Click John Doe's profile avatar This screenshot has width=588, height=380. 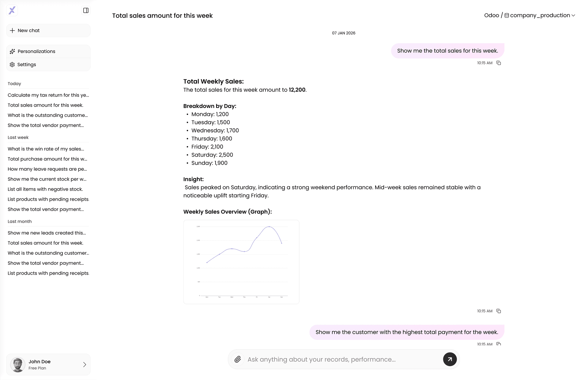pos(18,365)
